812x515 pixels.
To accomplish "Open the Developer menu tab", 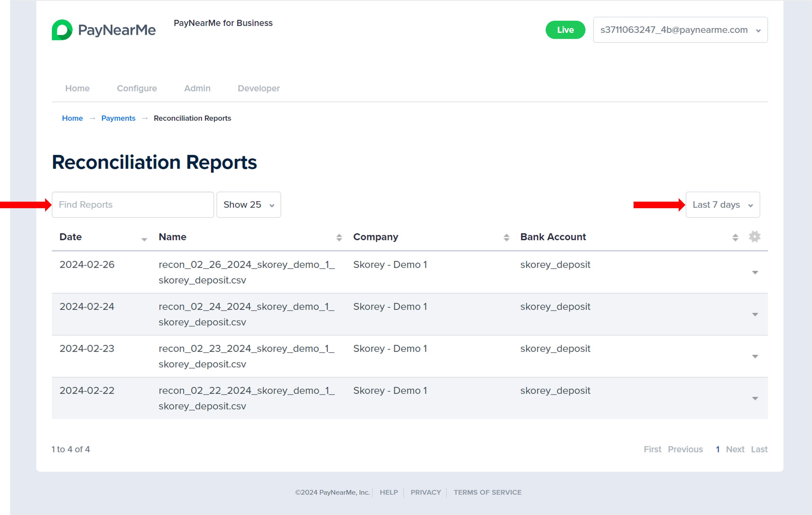I will click(x=258, y=88).
